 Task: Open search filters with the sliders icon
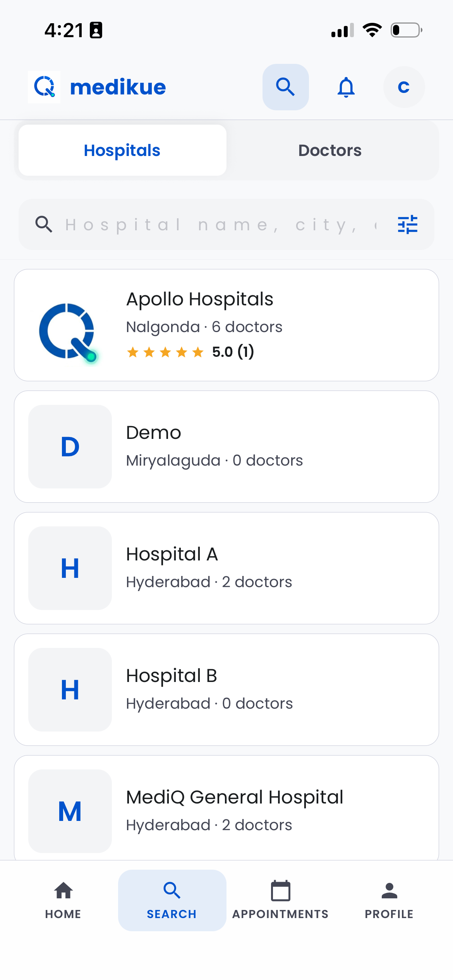click(x=408, y=224)
